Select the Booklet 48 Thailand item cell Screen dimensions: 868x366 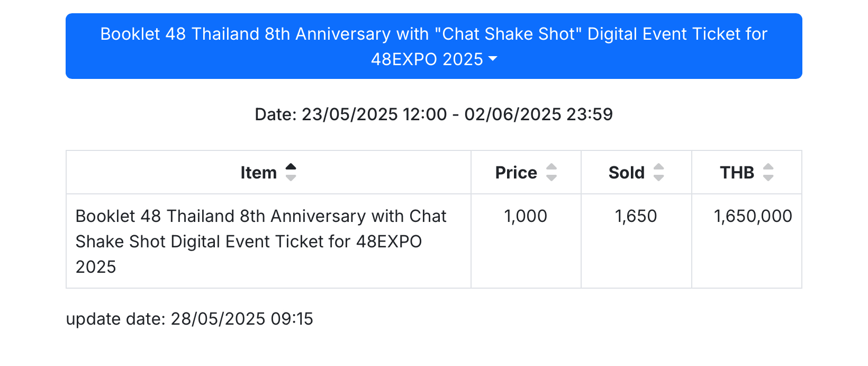point(268,241)
